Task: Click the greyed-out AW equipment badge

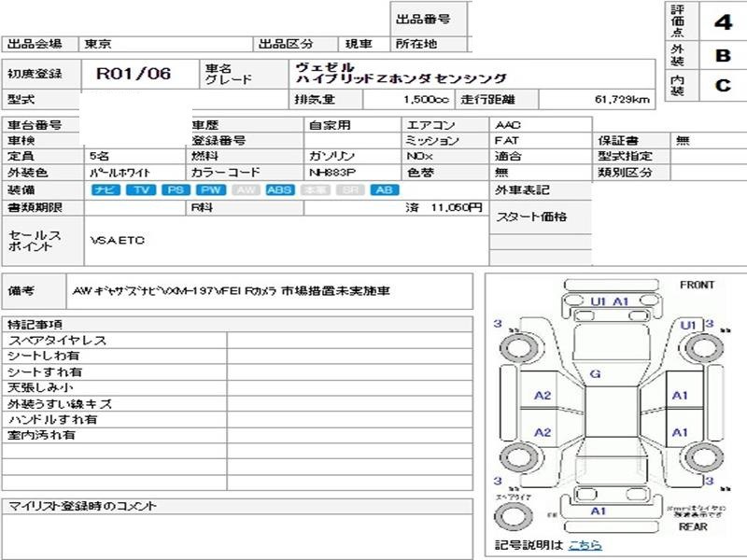Action: (246, 190)
